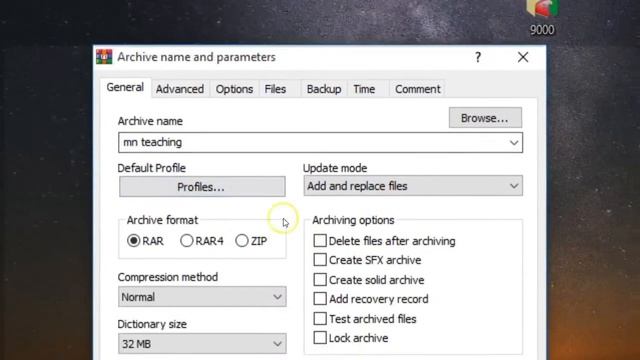Click the Update mode label

[335, 168]
